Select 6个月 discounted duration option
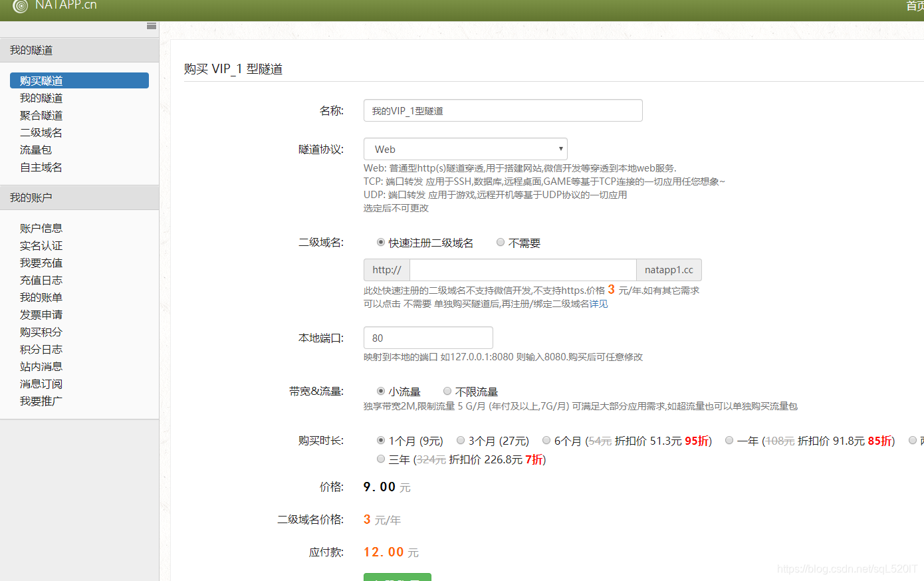 (x=546, y=441)
